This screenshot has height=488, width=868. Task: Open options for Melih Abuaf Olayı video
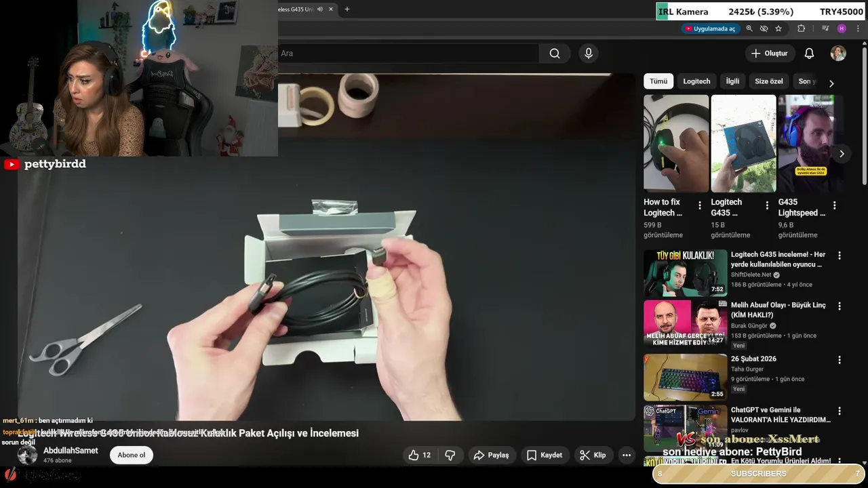pos(840,306)
